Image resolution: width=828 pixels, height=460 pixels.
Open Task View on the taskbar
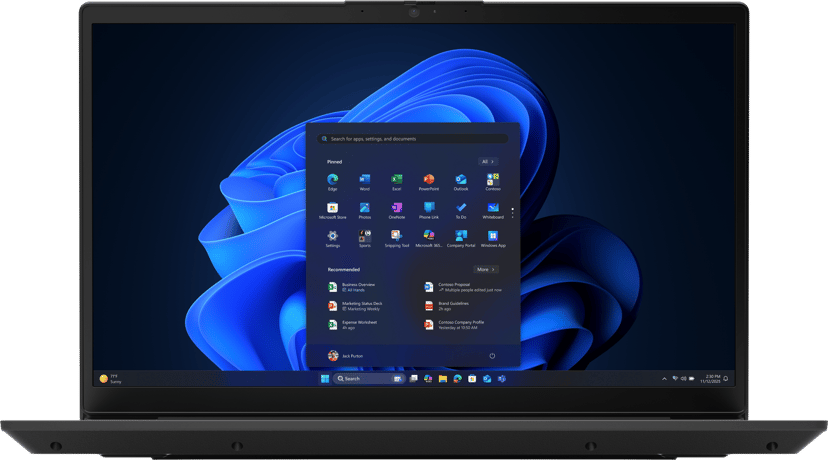[413, 379]
